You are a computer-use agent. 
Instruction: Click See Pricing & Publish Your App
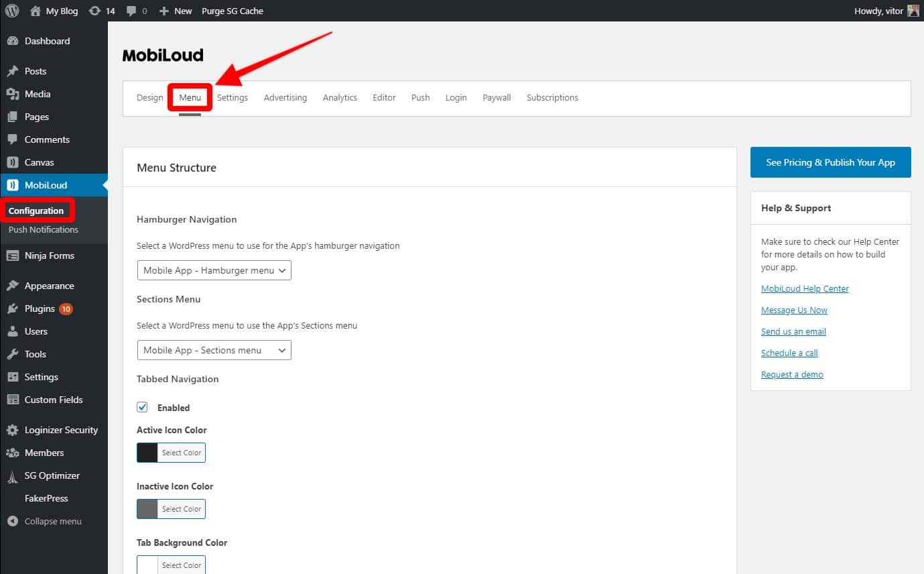click(831, 162)
